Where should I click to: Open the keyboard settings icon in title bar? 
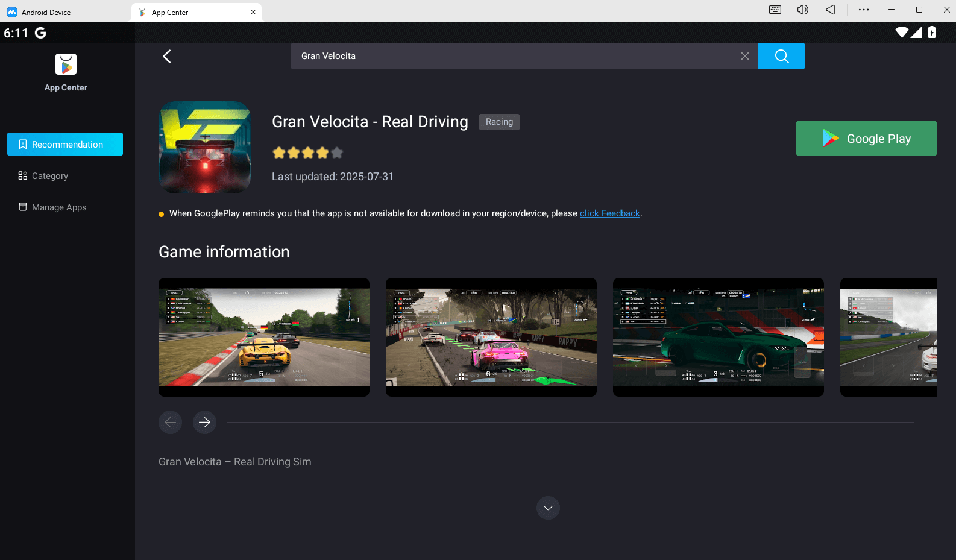click(x=775, y=10)
